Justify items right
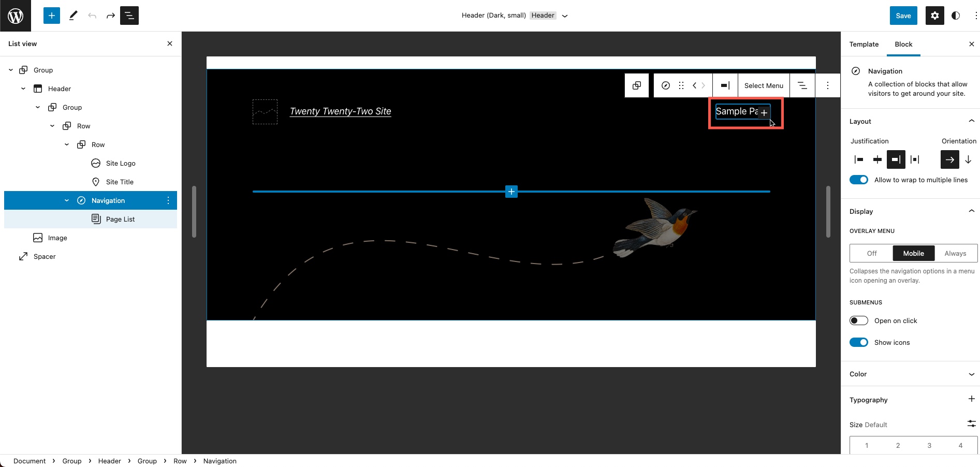 896,159
